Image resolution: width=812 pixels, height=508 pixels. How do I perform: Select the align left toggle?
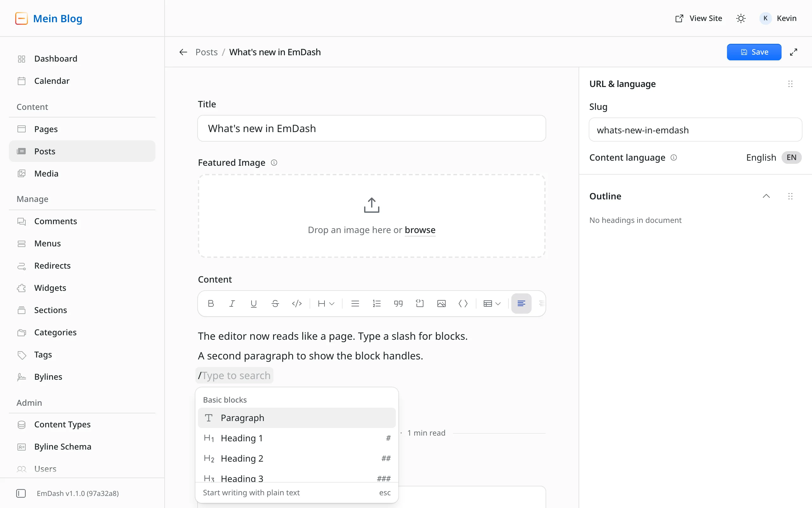click(521, 304)
